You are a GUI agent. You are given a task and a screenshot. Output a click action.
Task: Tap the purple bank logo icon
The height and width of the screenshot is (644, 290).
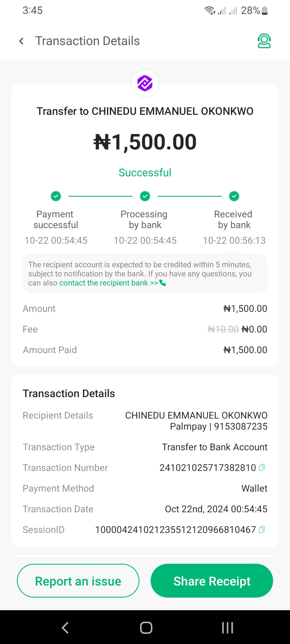tap(145, 83)
